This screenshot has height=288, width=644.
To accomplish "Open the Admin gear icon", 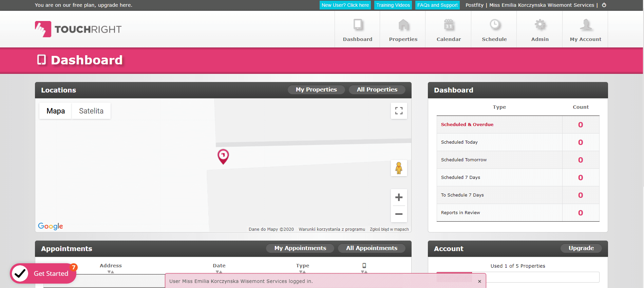I will pyautogui.click(x=540, y=25).
